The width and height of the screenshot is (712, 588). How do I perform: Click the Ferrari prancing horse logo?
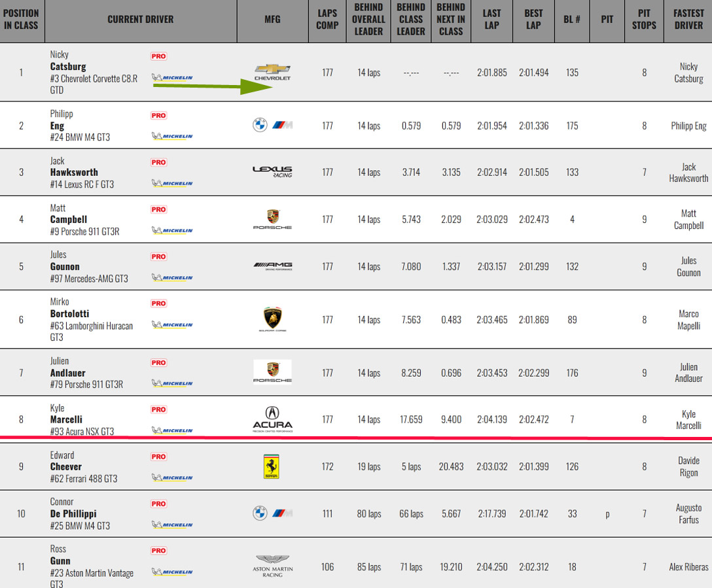coord(272,466)
